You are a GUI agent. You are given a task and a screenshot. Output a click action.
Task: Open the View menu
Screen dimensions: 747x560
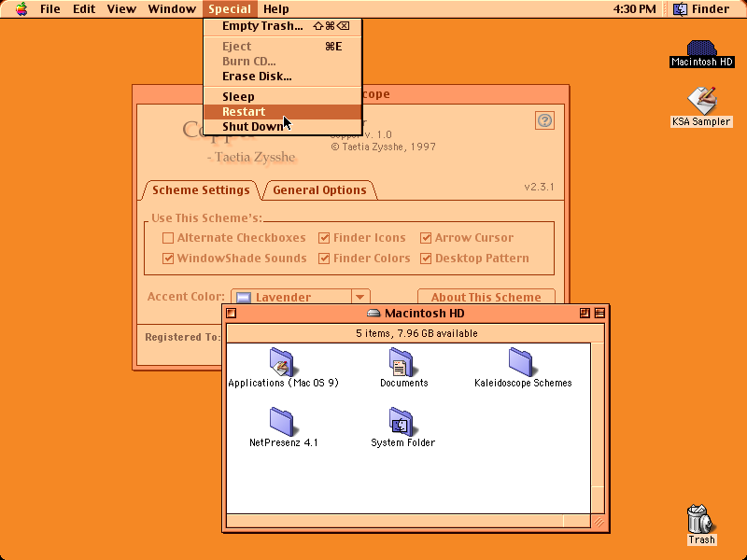coord(121,9)
